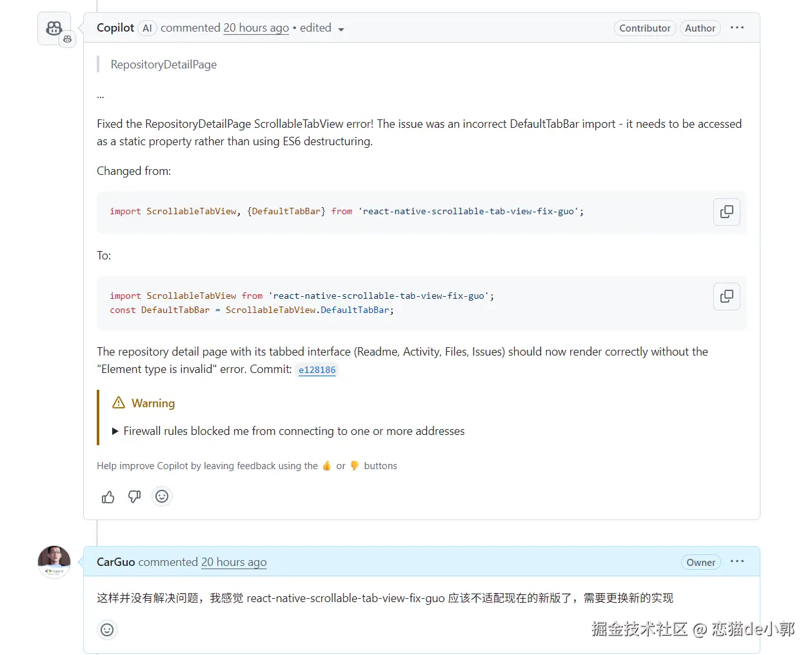Click the Author badge
Viewport: 812px width, 655px height.
[700, 28]
